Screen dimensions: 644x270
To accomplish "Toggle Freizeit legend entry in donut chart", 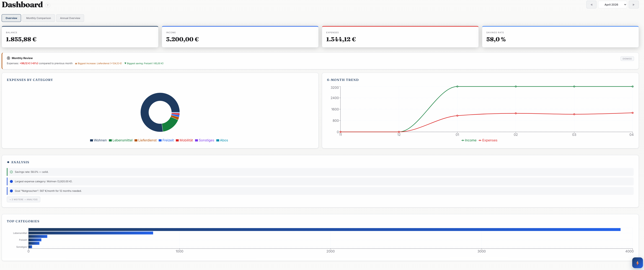I will [166, 140].
